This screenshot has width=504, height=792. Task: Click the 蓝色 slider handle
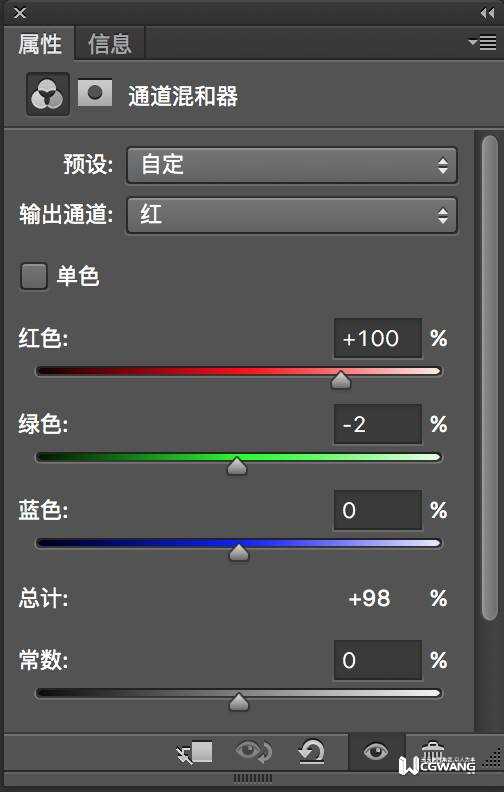(239, 553)
